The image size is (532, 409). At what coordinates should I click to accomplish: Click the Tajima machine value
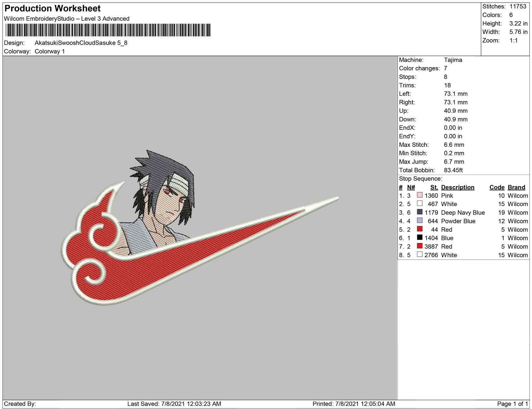pos(453,60)
